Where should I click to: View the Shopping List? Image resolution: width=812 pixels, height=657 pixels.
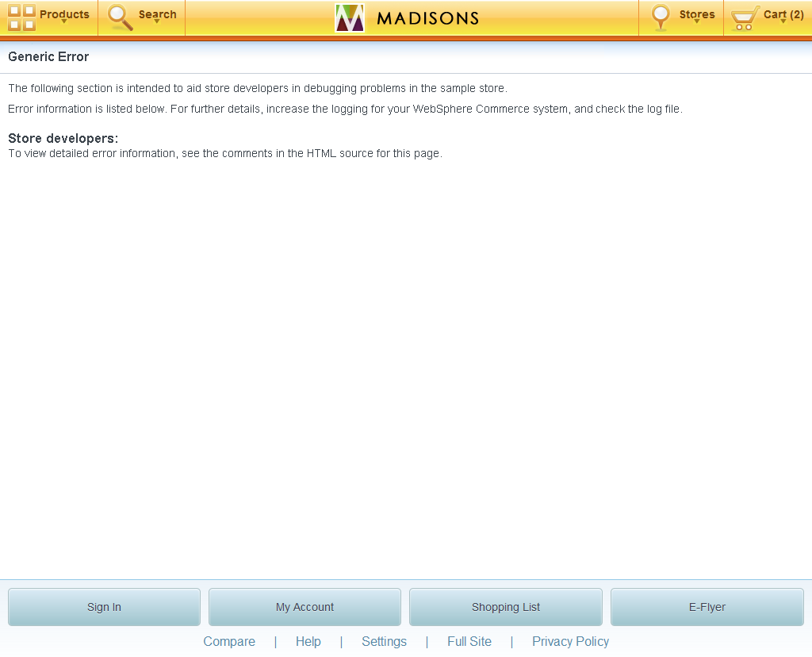click(505, 606)
